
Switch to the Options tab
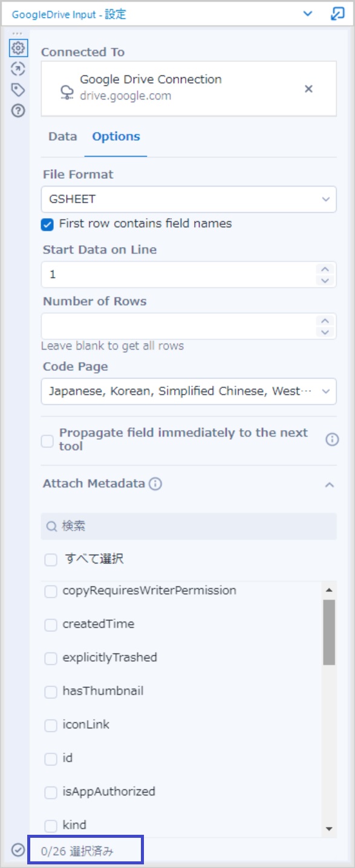coord(115,137)
